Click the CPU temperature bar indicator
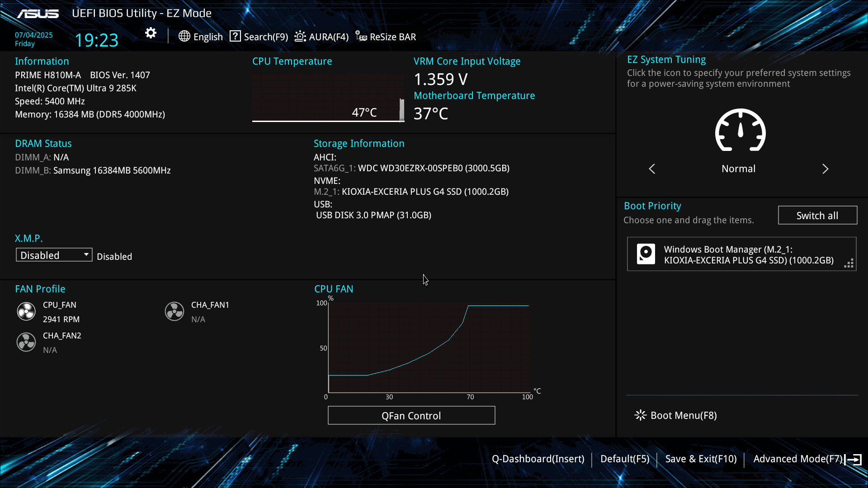 click(402, 110)
